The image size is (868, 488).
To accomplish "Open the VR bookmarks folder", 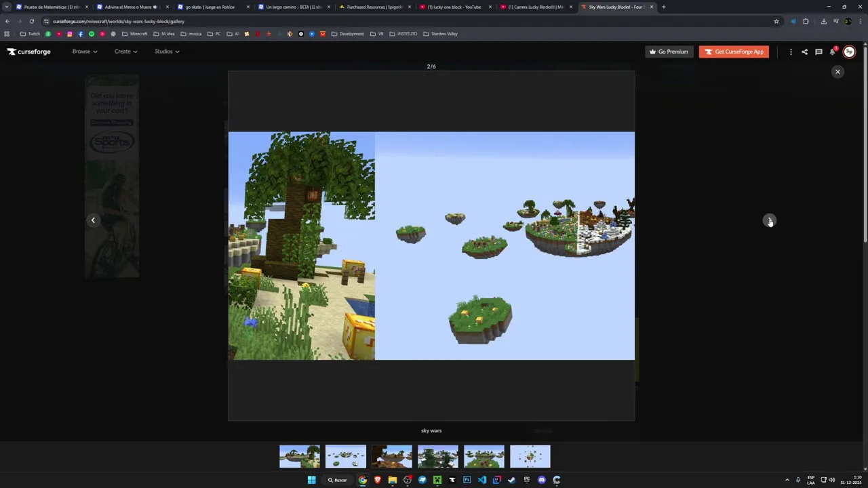I will tap(377, 34).
